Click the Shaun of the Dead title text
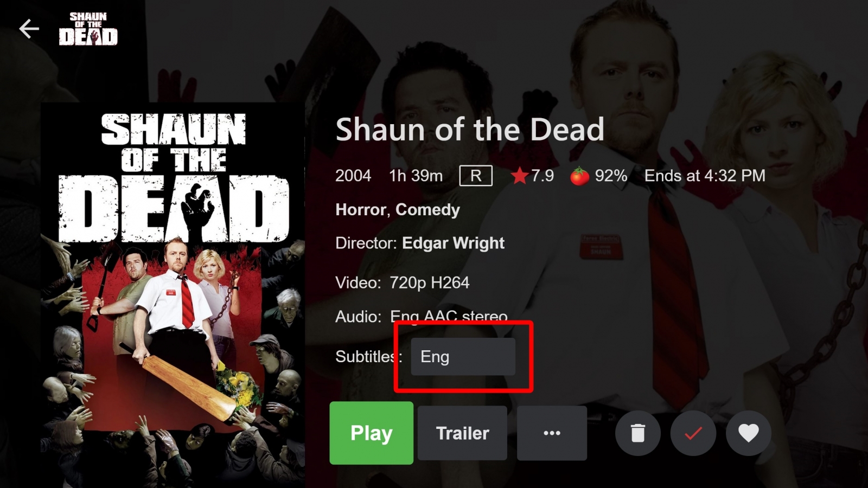The height and width of the screenshot is (488, 868). tap(470, 130)
